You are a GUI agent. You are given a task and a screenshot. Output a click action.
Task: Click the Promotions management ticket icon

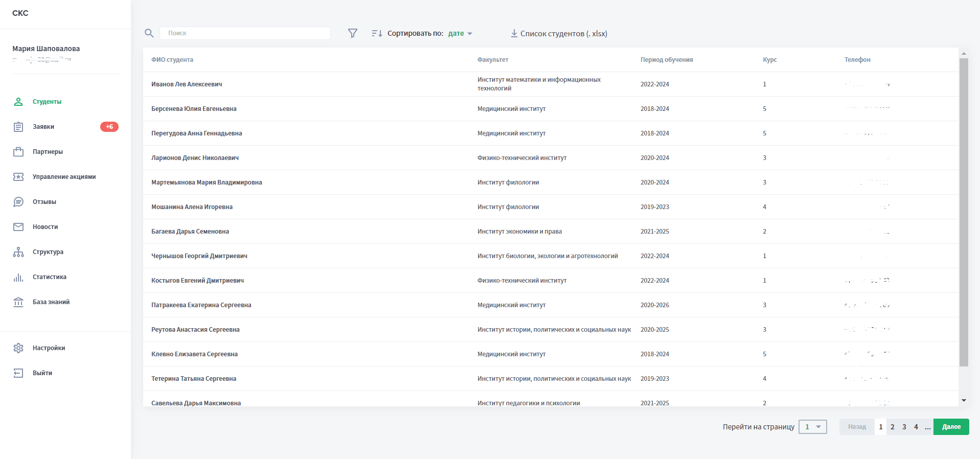click(18, 177)
